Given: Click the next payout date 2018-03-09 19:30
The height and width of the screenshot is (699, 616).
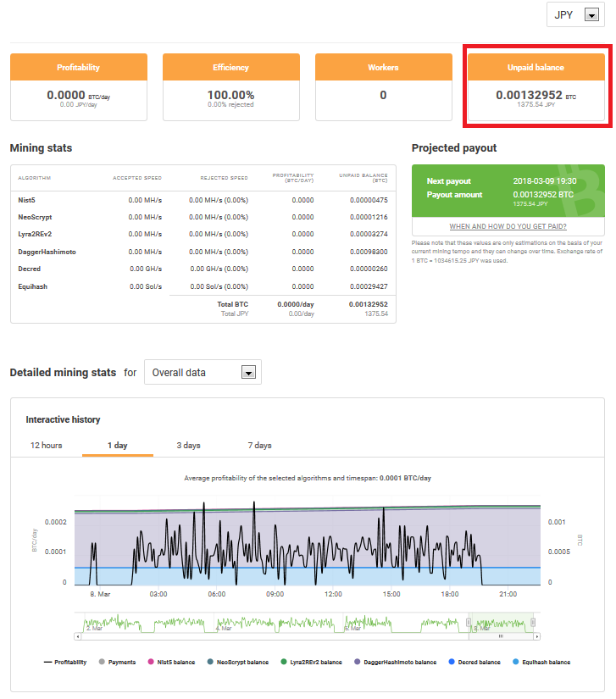Looking at the screenshot, I should tap(545, 181).
